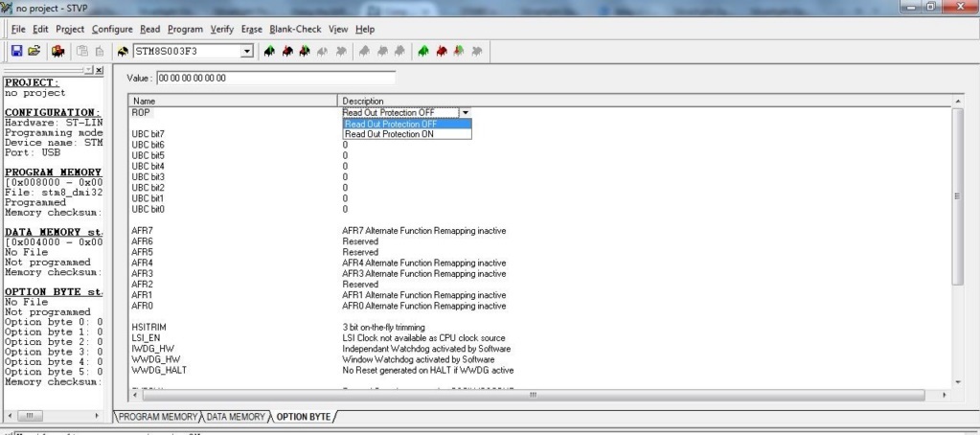This screenshot has width=980, height=435.
Task: Click the option table scroll down arrow
Action: point(958,382)
